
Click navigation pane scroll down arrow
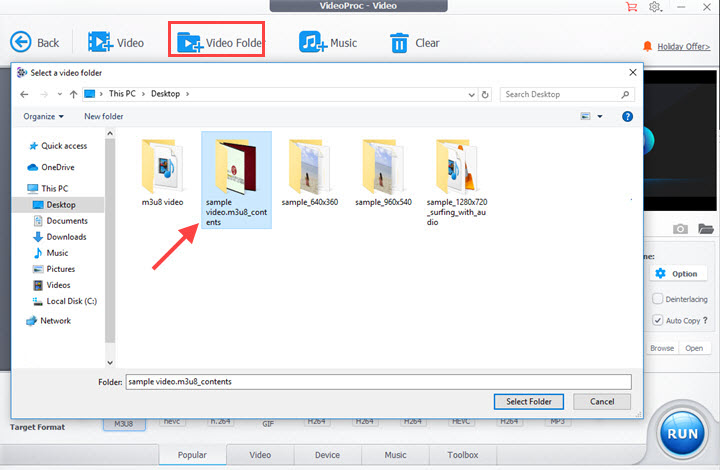(x=110, y=363)
